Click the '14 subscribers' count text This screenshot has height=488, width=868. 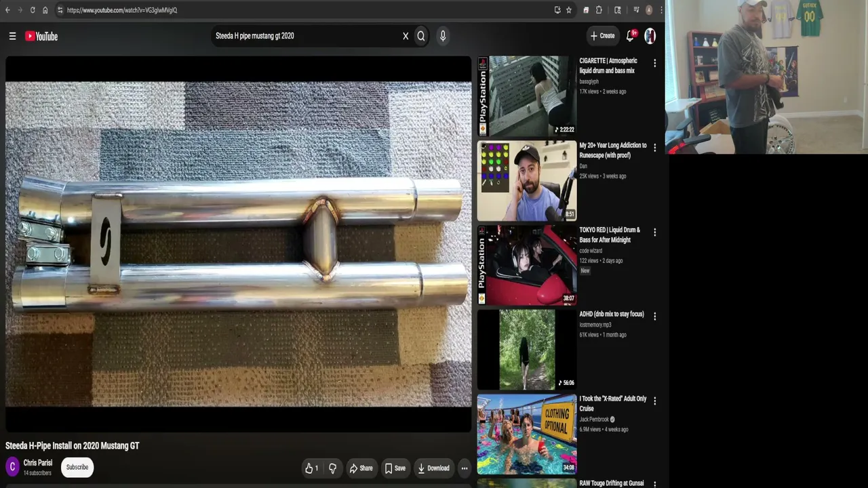37,473
